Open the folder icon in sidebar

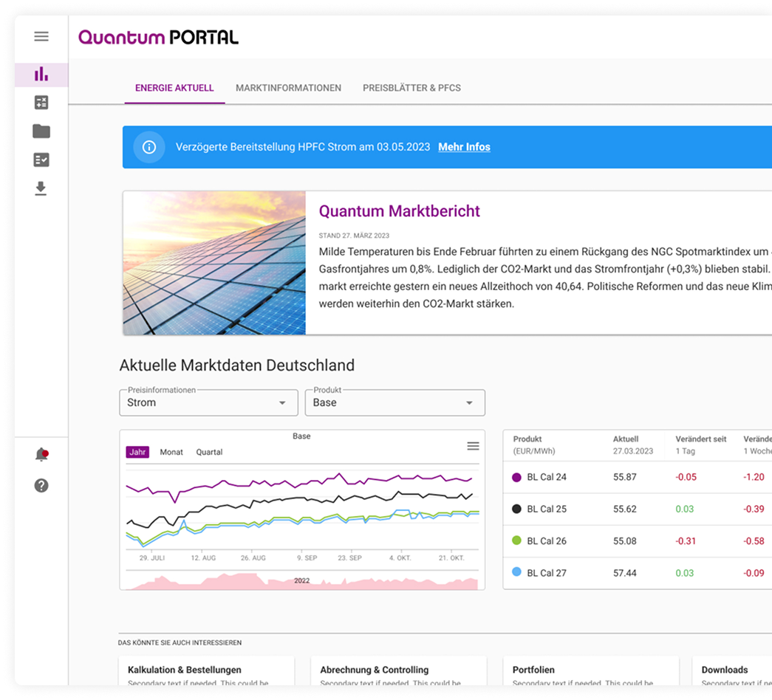41,131
